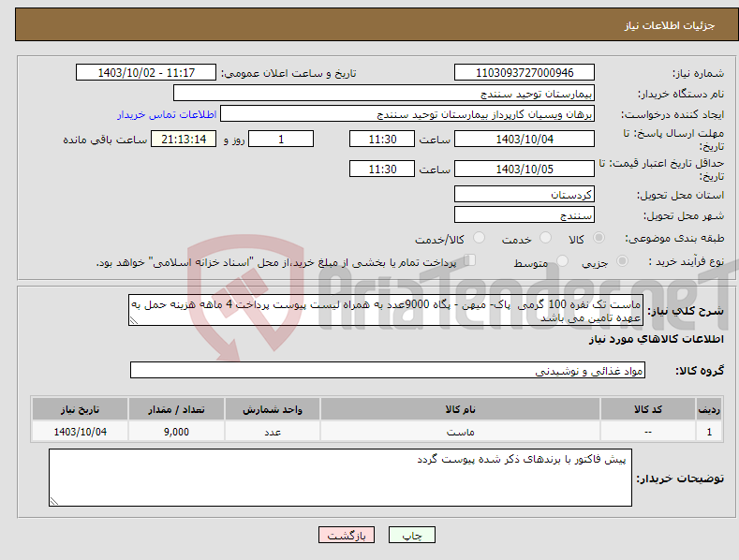Click the item code cell showing --
The image size is (739, 560).
[648, 432]
